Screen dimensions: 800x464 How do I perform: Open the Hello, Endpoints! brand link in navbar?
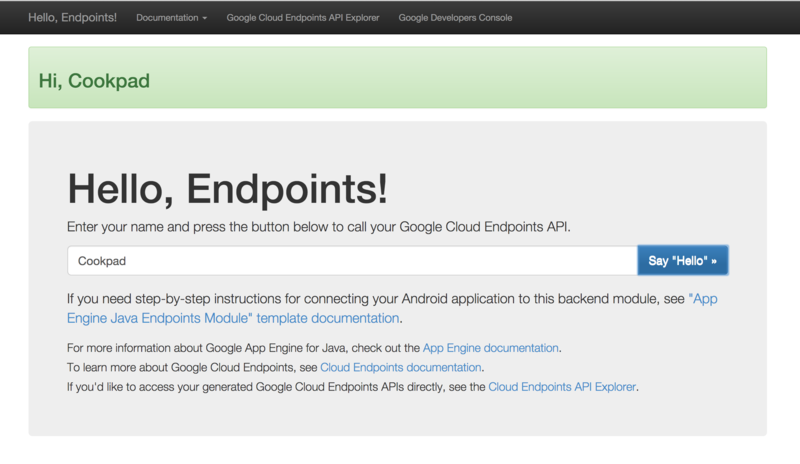(72, 17)
